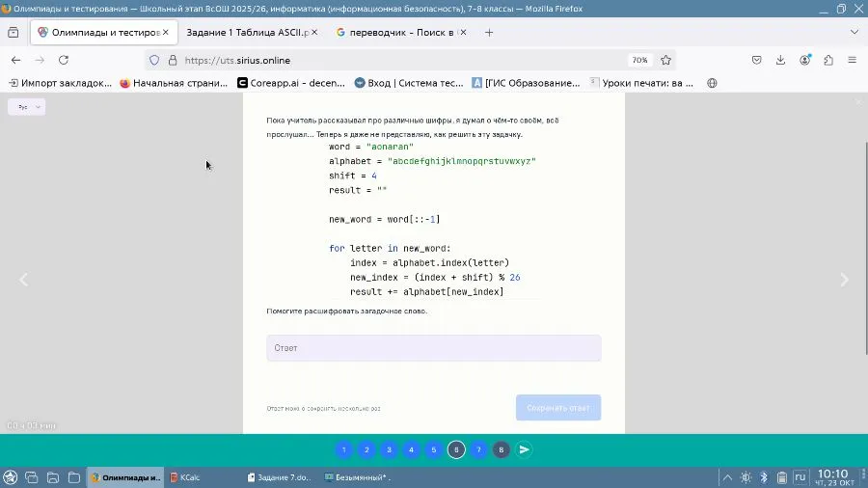Viewport: 868px width, 488px height.
Task: Open Уроки печати bookmark
Action: click(x=641, y=83)
